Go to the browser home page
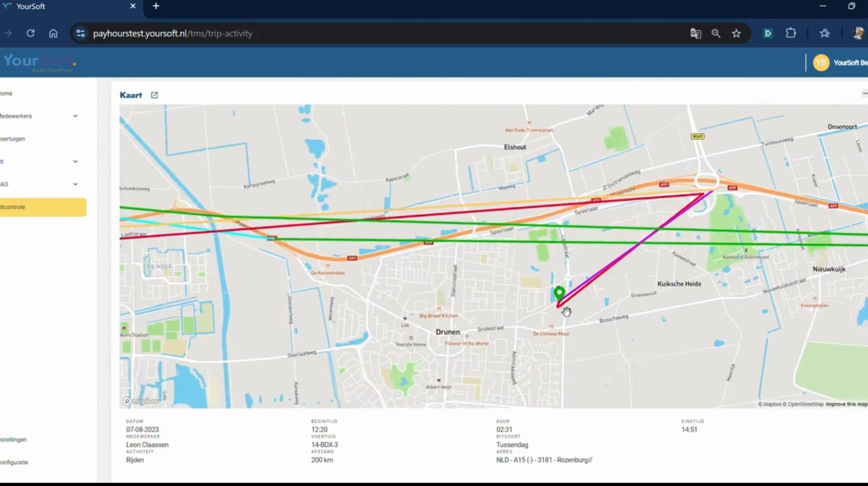 click(53, 33)
